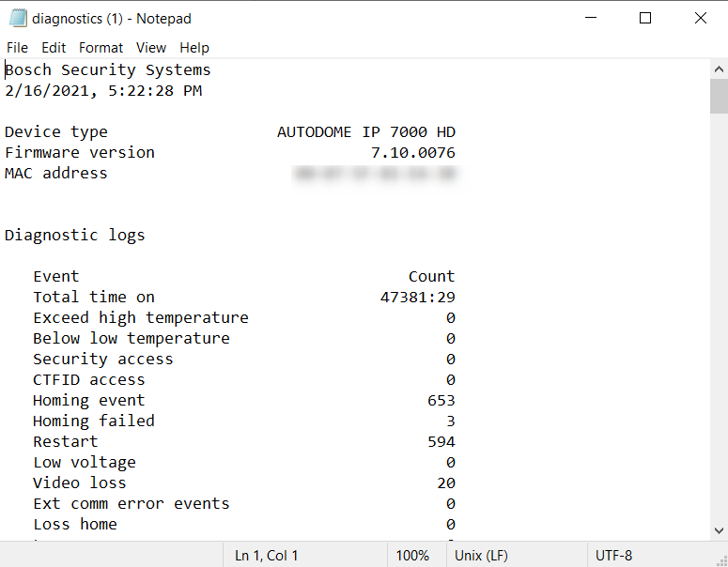Click the 'Restart' row label
Viewport: 728px width, 567px height.
(66, 442)
